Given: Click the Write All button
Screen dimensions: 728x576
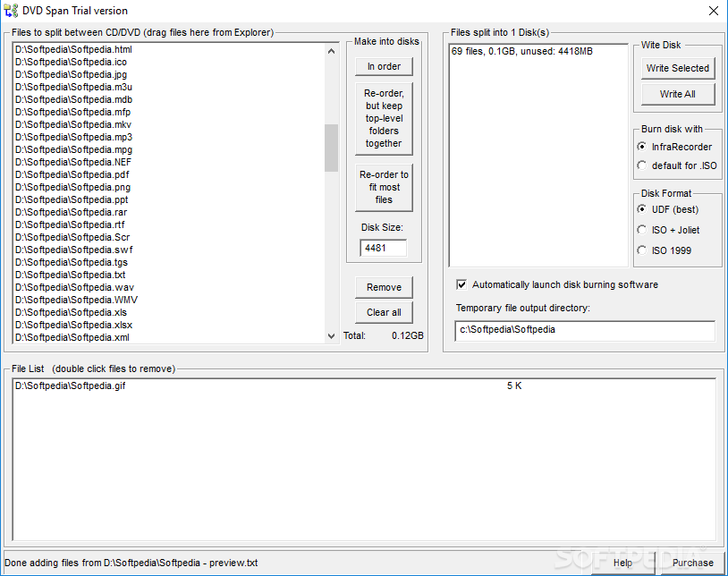Looking at the screenshot, I should pos(677,94).
